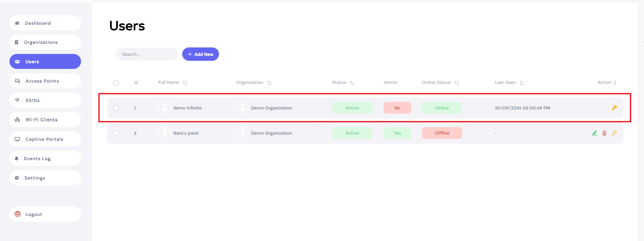Click the edit pencil icon for Nancy patel

click(595, 133)
